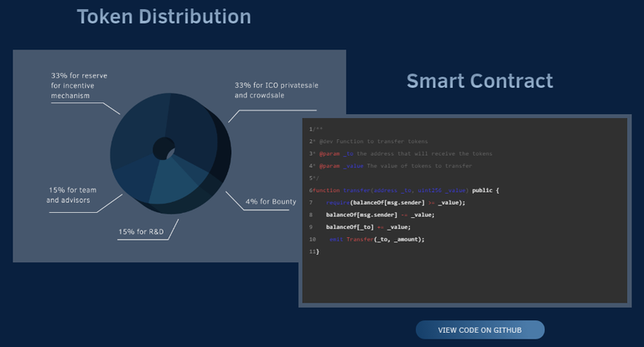Click the Token Distribution heading
Viewport: 644px width, 347px height.
164,17
